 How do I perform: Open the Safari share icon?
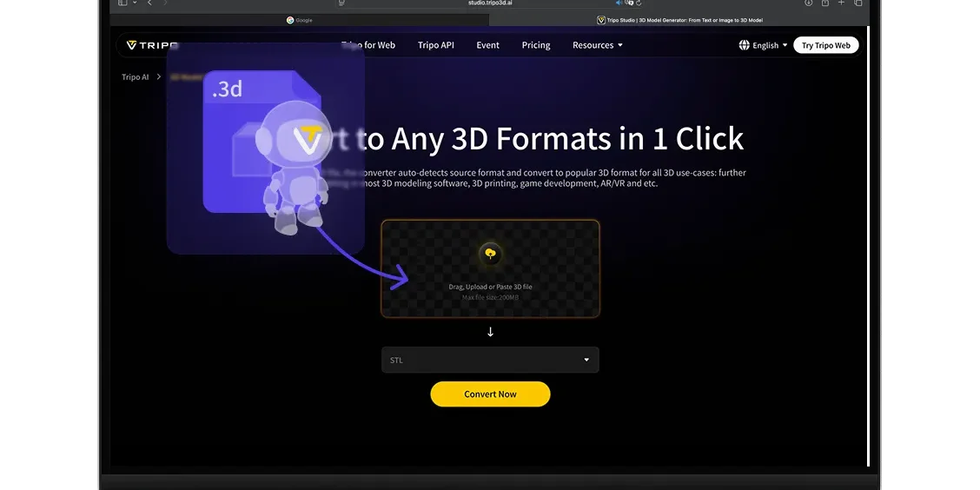825,3
